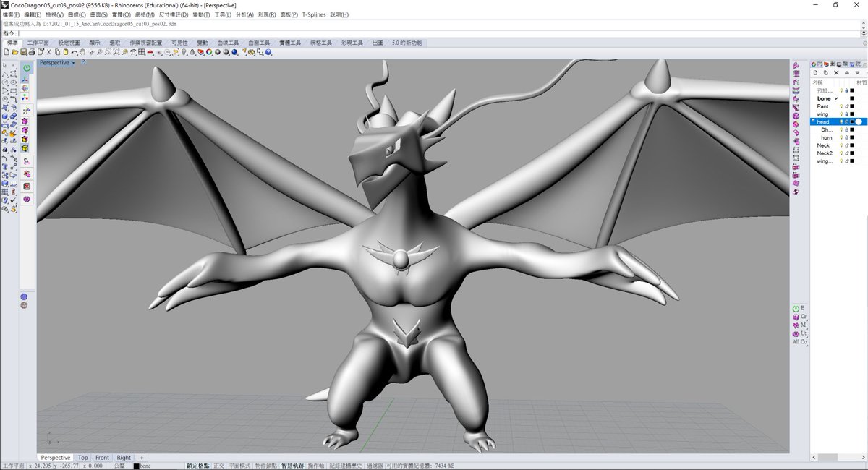Select the Box solid tool
Image resolution: width=868 pixels, height=470 pixels.
click(4, 116)
